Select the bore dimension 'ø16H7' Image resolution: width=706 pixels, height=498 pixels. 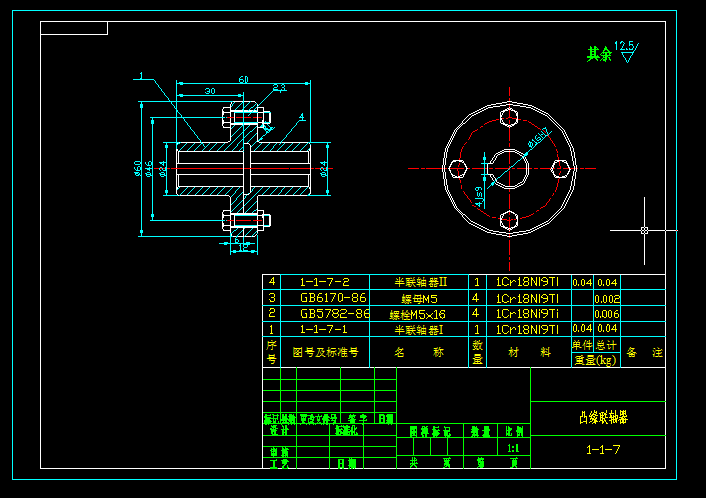[x=539, y=138]
